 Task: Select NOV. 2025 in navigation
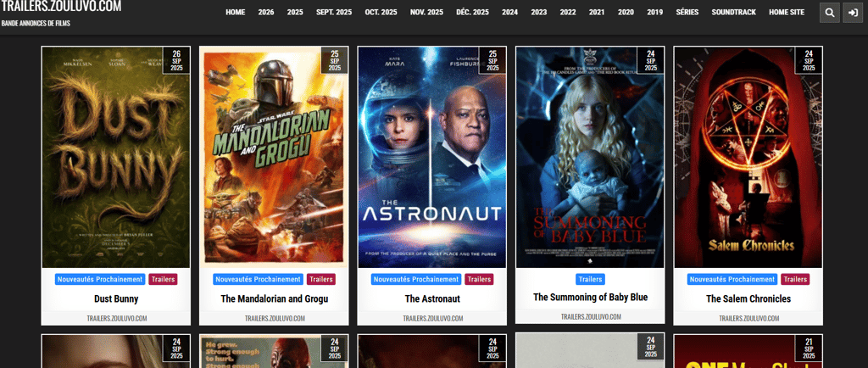426,12
